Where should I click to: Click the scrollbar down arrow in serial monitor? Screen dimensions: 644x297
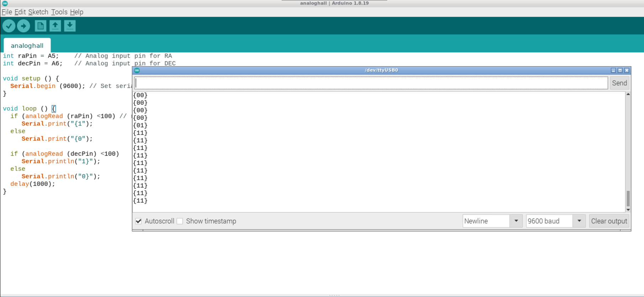click(628, 210)
